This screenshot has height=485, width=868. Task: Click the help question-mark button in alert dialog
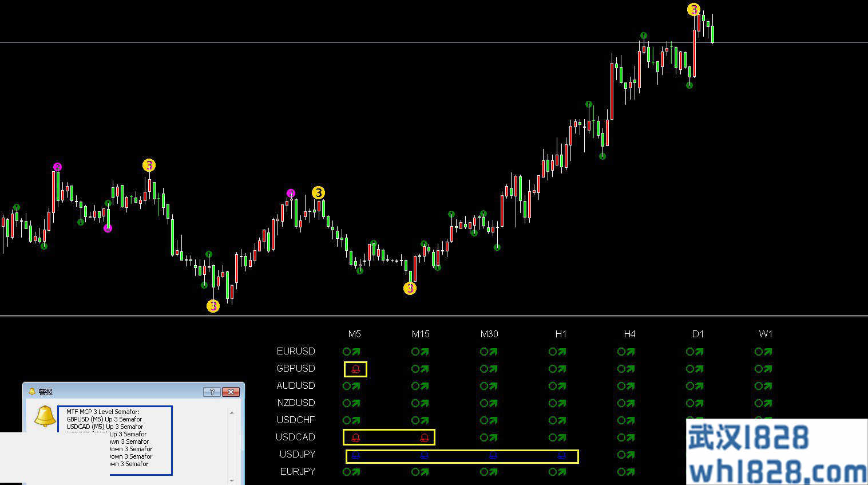pos(212,392)
